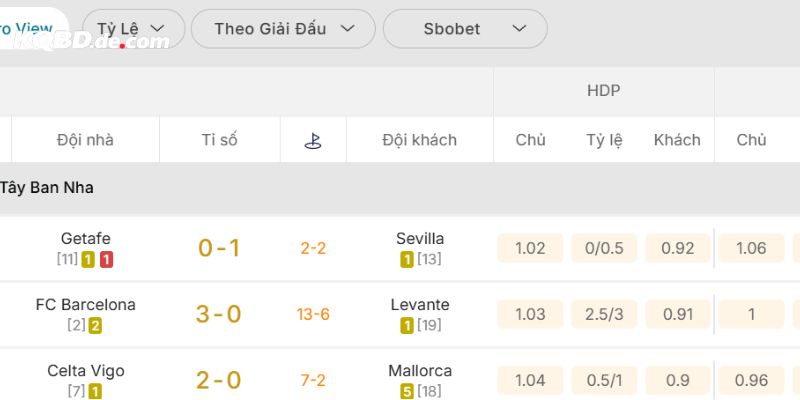800x400 pixels.
Task: Open the Getafe team link
Action: [x=85, y=239]
